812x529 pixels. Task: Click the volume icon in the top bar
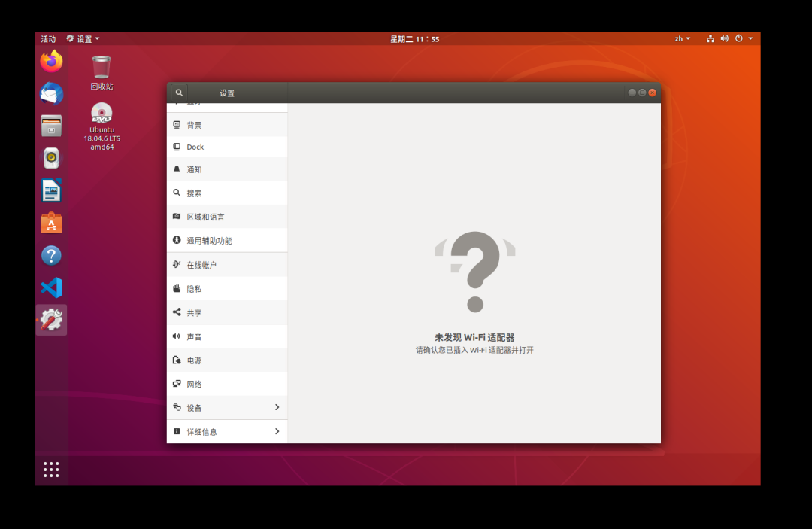[723, 38]
